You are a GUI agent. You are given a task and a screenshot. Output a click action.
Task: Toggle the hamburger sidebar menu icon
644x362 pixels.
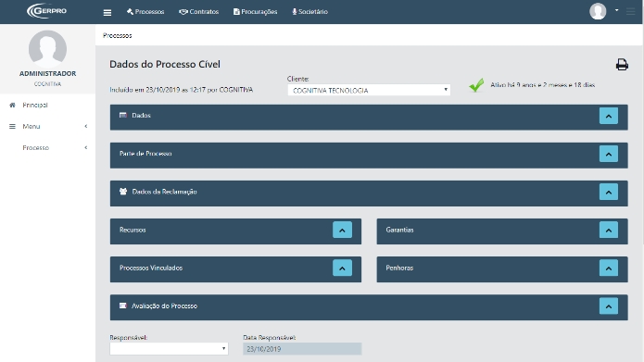point(107,12)
